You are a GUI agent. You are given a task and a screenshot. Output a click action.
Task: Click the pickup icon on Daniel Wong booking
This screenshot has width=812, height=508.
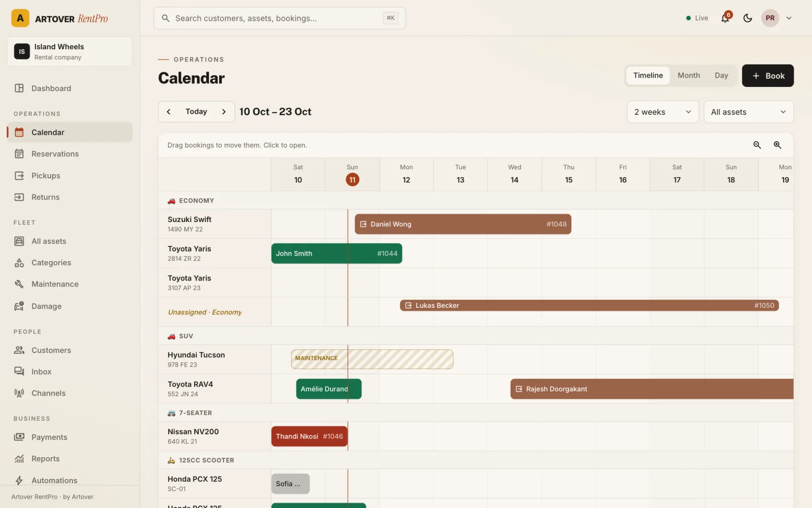click(x=363, y=224)
